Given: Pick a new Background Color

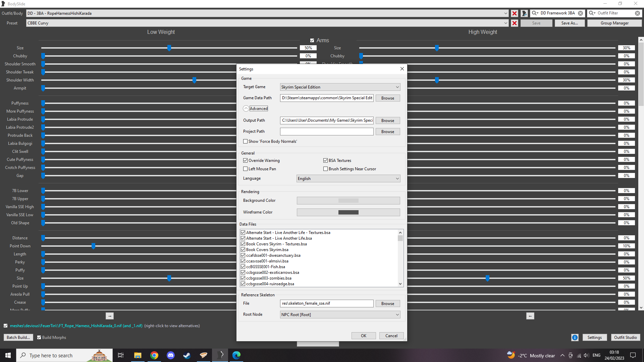Looking at the screenshot, I should coord(348,200).
